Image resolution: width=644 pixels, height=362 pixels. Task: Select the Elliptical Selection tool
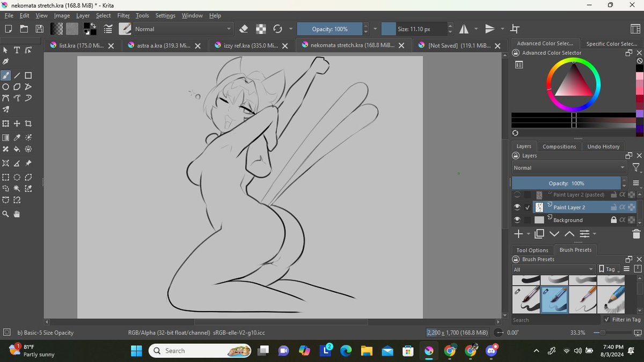click(17, 178)
